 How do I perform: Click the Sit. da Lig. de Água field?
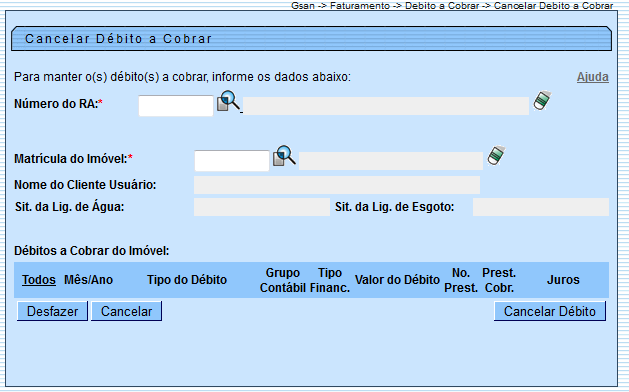tap(262, 207)
